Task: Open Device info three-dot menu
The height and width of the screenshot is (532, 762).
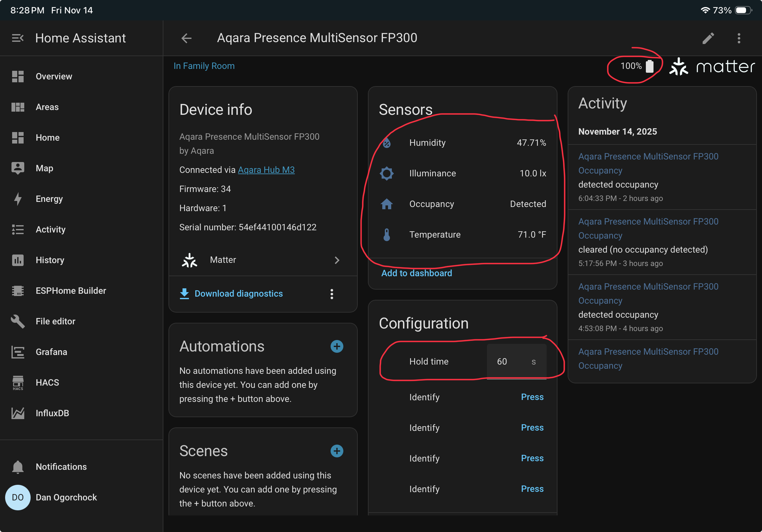Action: pos(332,294)
